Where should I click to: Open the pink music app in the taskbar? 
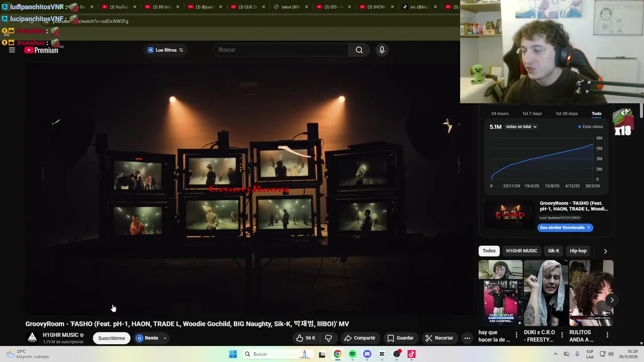coord(412,354)
